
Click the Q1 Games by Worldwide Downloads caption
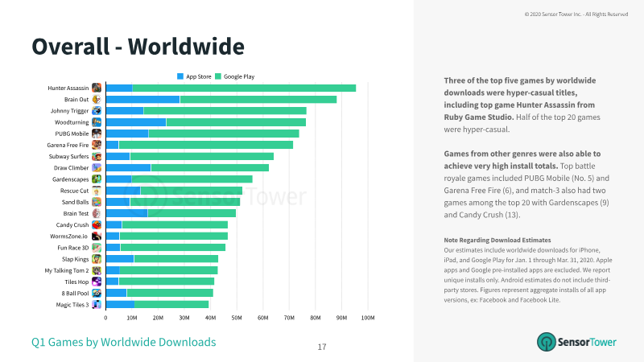(124, 342)
